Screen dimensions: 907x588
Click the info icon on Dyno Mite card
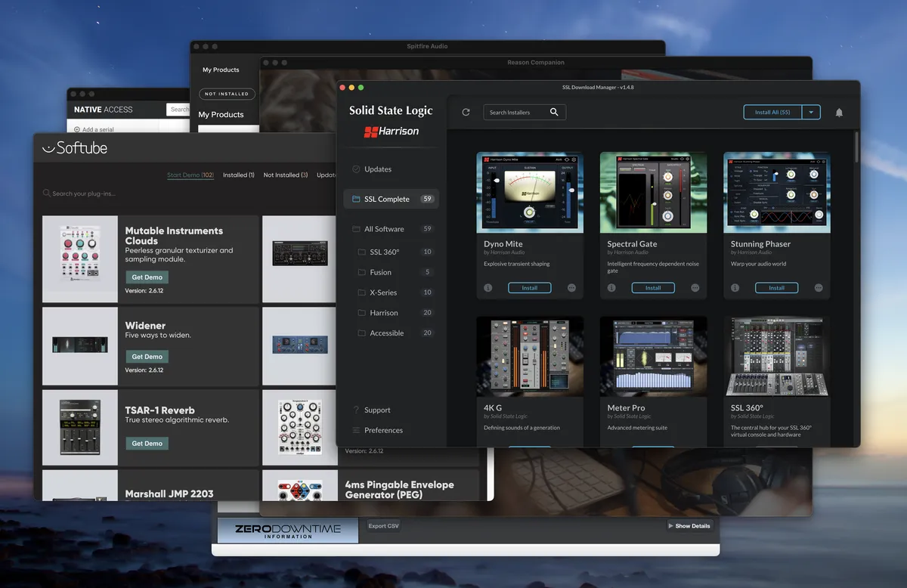(488, 288)
